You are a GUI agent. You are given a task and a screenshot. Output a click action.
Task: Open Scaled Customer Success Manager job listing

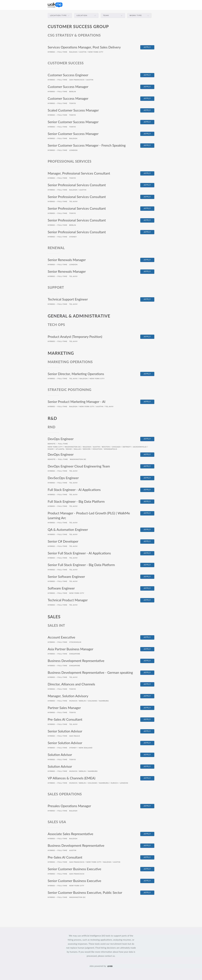(73, 110)
